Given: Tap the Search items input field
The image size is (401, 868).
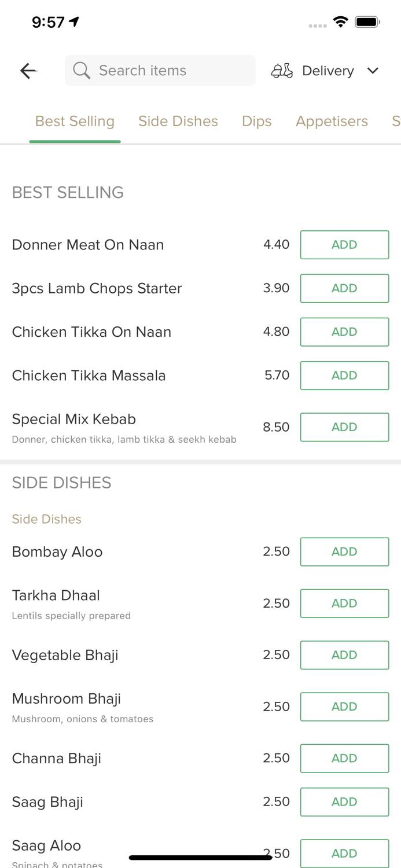Looking at the screenshot, I should 160,70.
